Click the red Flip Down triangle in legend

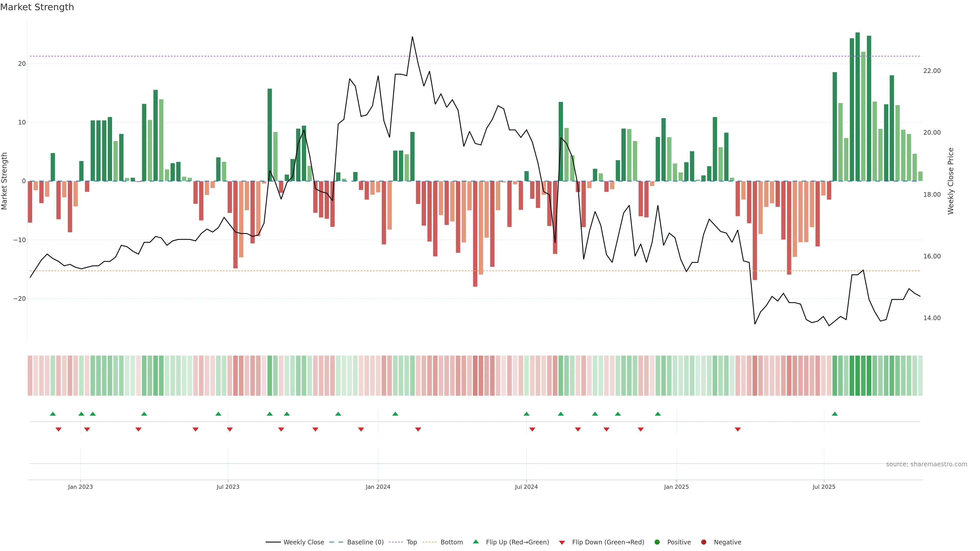point(562,543)
